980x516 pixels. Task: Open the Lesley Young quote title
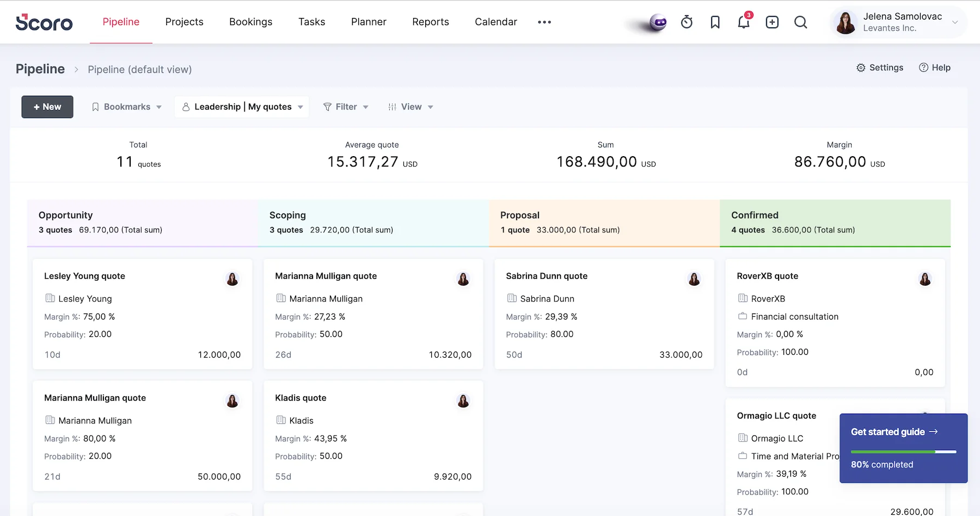[84, 276]
